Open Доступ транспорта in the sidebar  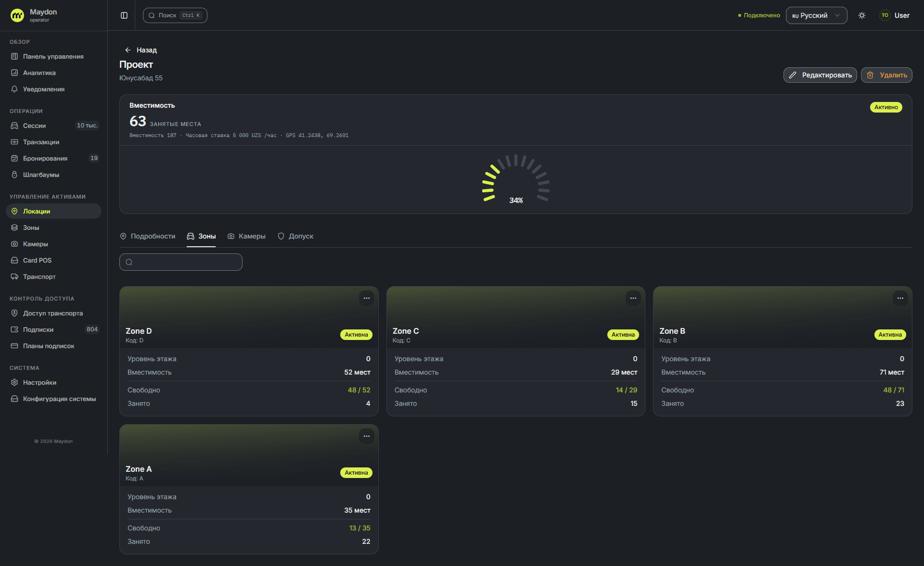click(x=53, y=314)
